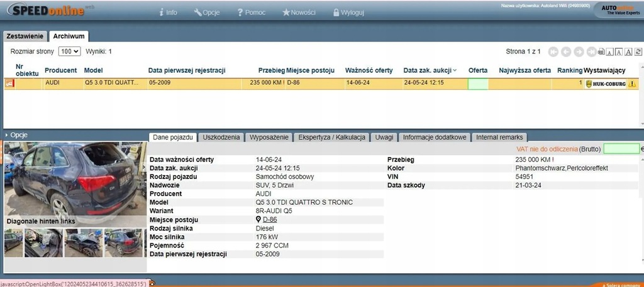Click the warning triangle icon in the Audi row
644x287 pixels.
click(632, 83)
